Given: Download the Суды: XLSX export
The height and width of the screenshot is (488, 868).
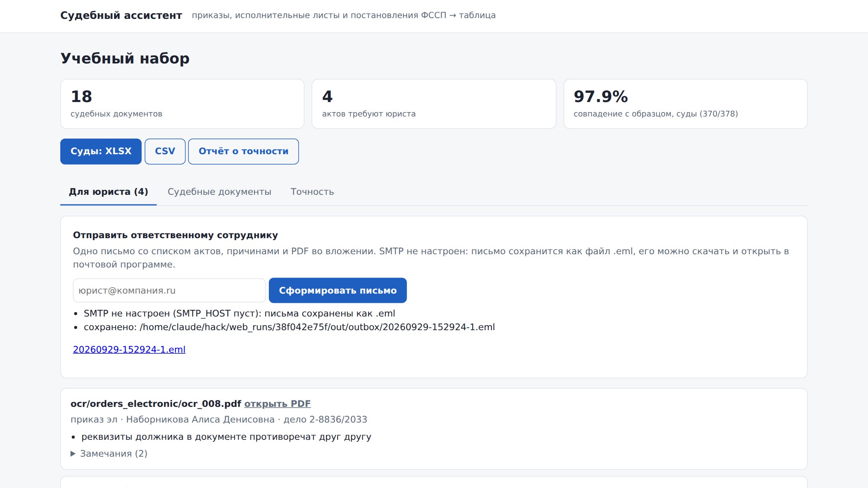Looking at the screenshot, I should click(101, 151).
